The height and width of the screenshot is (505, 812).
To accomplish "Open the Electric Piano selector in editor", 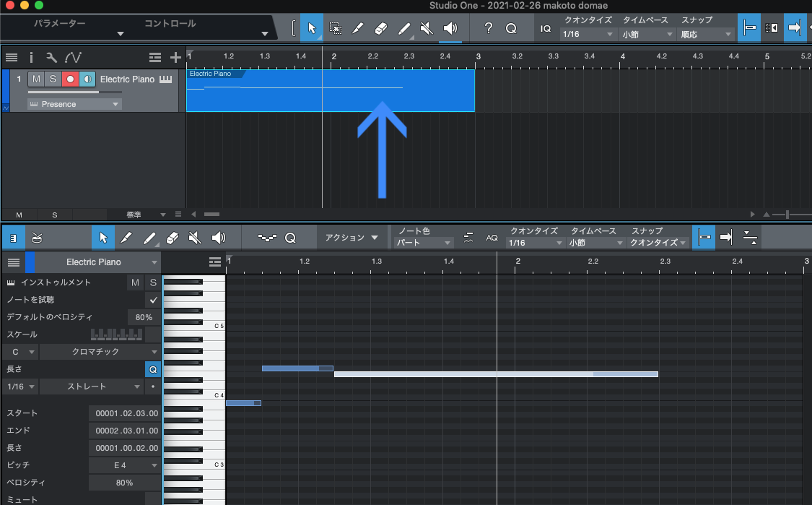I will point(98,262).
